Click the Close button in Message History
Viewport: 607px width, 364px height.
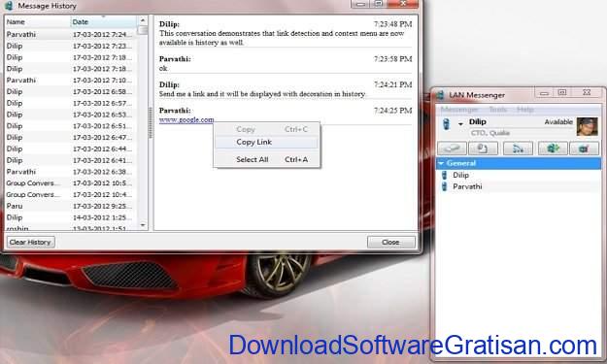tap(391, 242)
